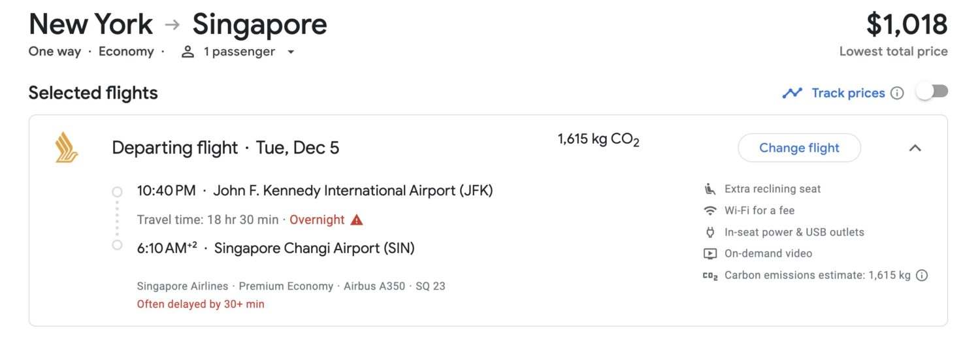The image size is (980, 345).
Task: Open Track prices info icon
Action: click(x=897, y=93)
